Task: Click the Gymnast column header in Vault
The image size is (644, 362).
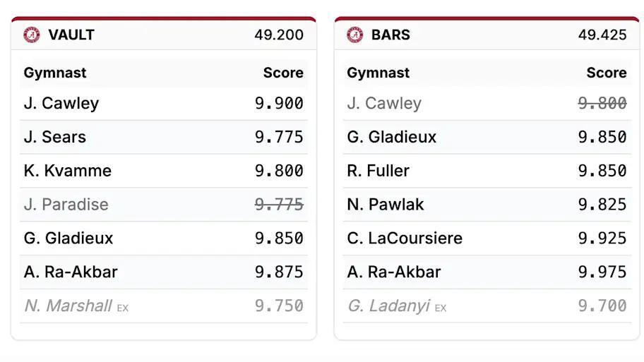Action: [x=55, y=73]
